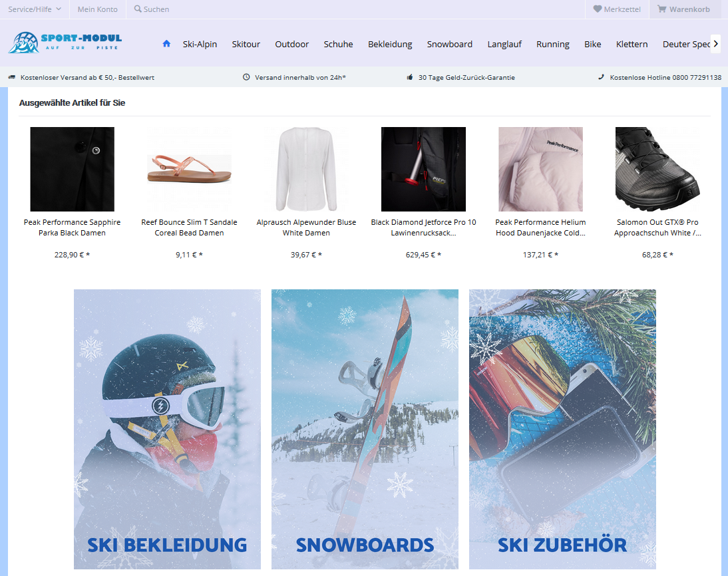
Task: Open Peak Performance Sapphire Parka link
Action: [x=72, y=227]
